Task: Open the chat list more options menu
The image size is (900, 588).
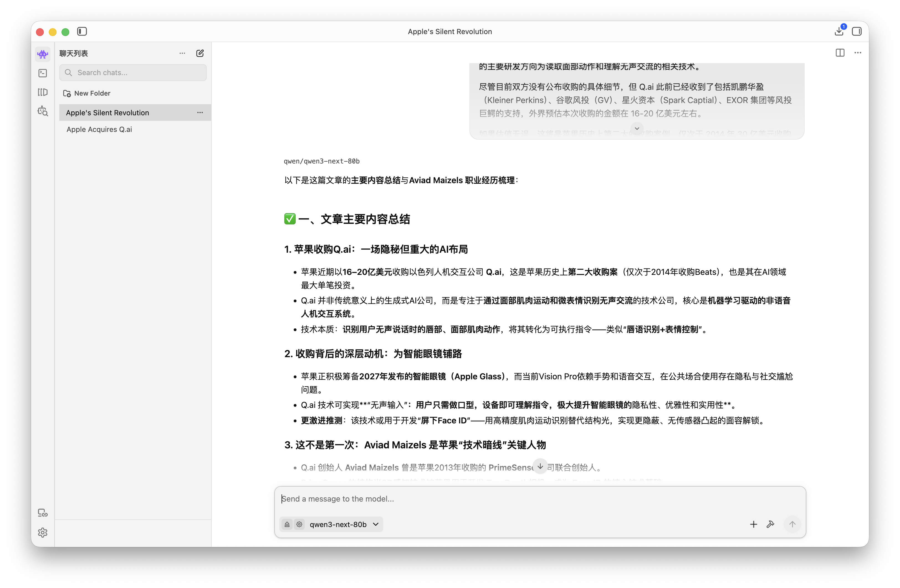Action: [x=182, y=53]
